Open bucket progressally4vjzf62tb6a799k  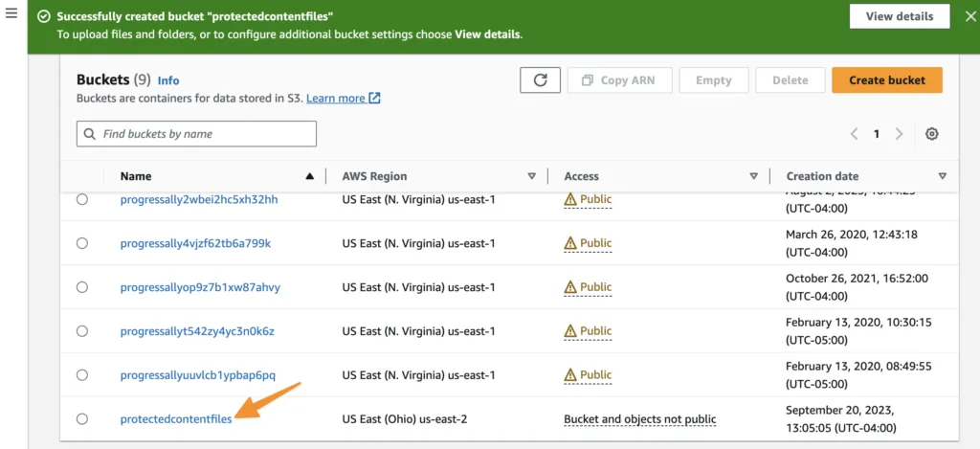[x=195, y=243]
